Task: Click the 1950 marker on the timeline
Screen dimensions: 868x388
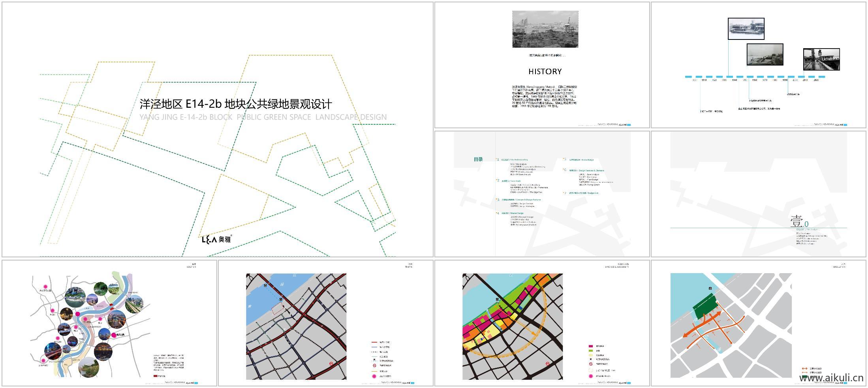Action: tap(744, 80)
